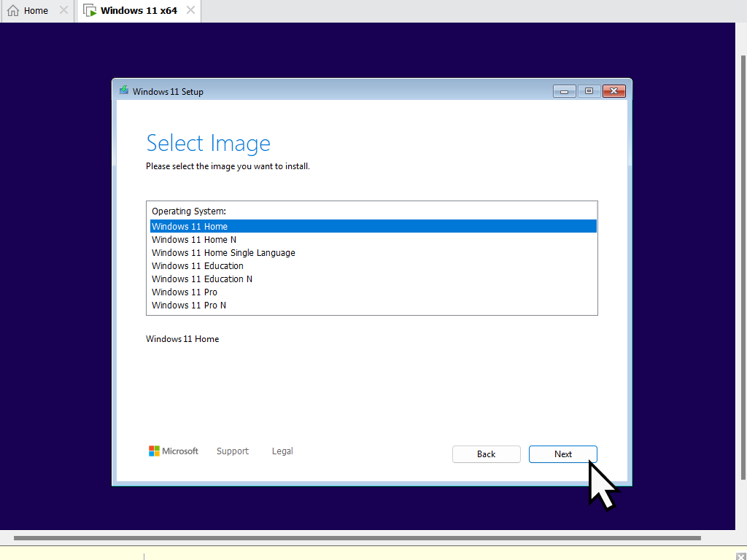Select Windows 11 Home in the list

coord(190,227)
